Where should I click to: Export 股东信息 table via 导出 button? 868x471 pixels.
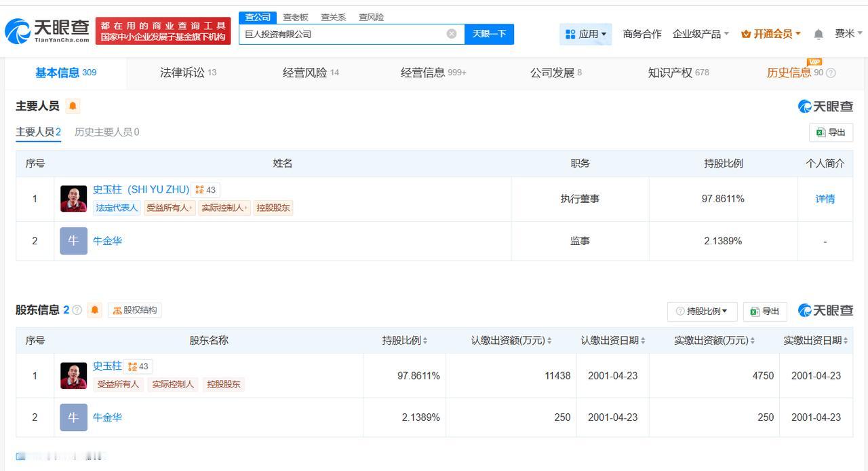[x=765, y=311]
